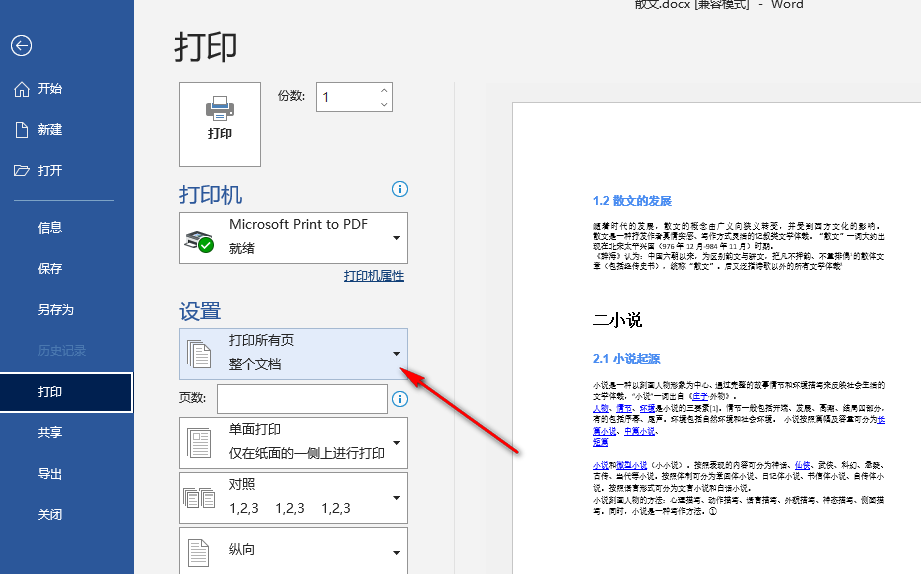Select the 打印 sidebar tab
The height and width of the screenshot is (574, 921).
[x=66, y=392]
